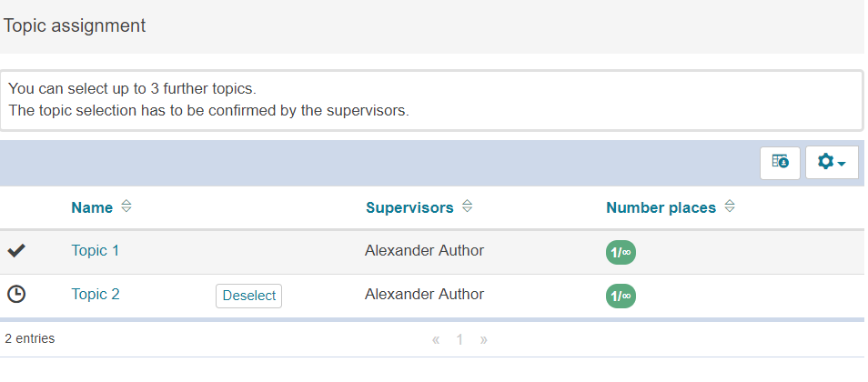
Task: Click Topic 2 green places badge
Action: (x=621, y=296)
